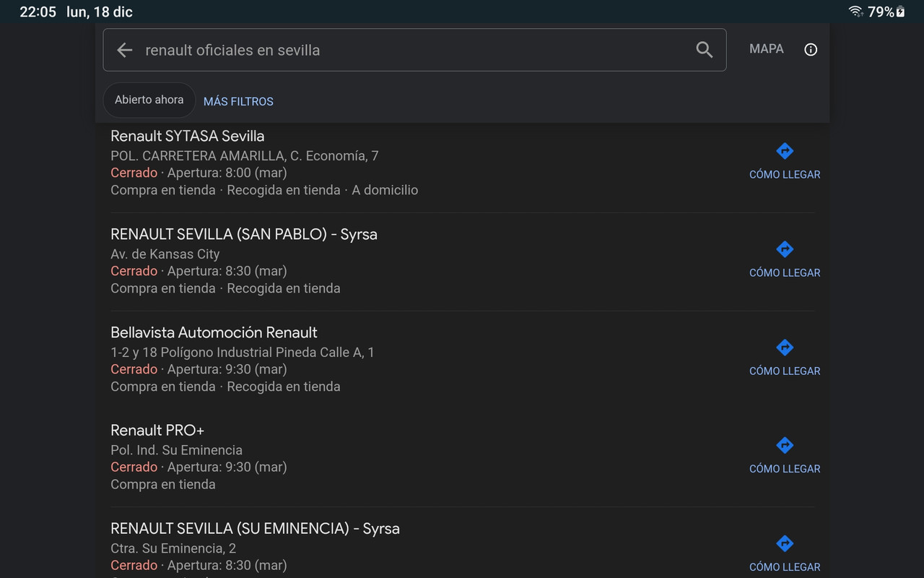Select address Polígono Industrial Pineda Calle A, 1
The height and width of the screenshot is (578, 924).
pyautogui.click(x=243, y=353)
